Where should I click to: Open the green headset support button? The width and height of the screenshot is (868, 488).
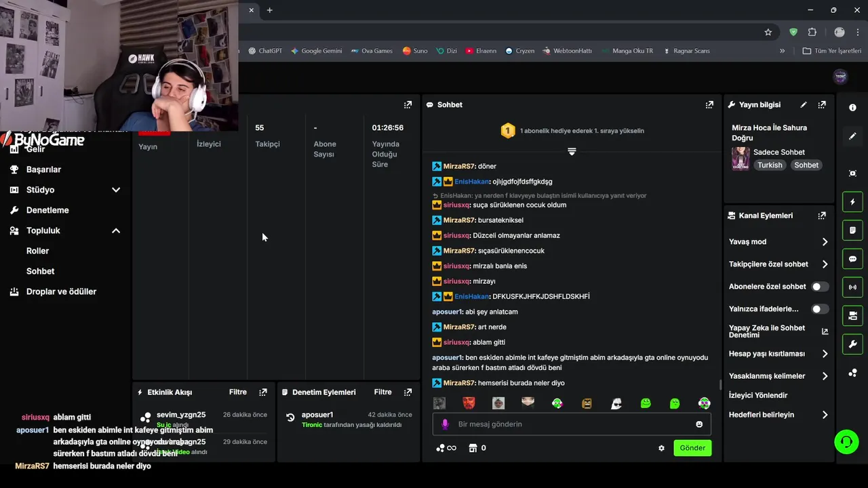click(846, 442)
